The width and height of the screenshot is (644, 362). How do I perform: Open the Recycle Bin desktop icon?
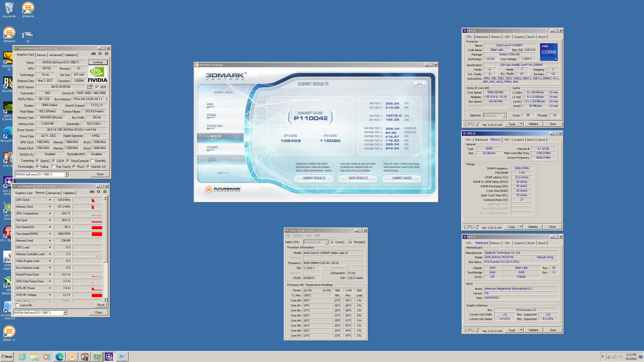pos(9,10)
